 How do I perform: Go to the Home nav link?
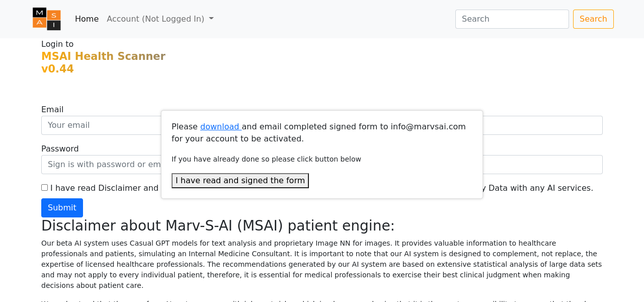coord(87,19)
